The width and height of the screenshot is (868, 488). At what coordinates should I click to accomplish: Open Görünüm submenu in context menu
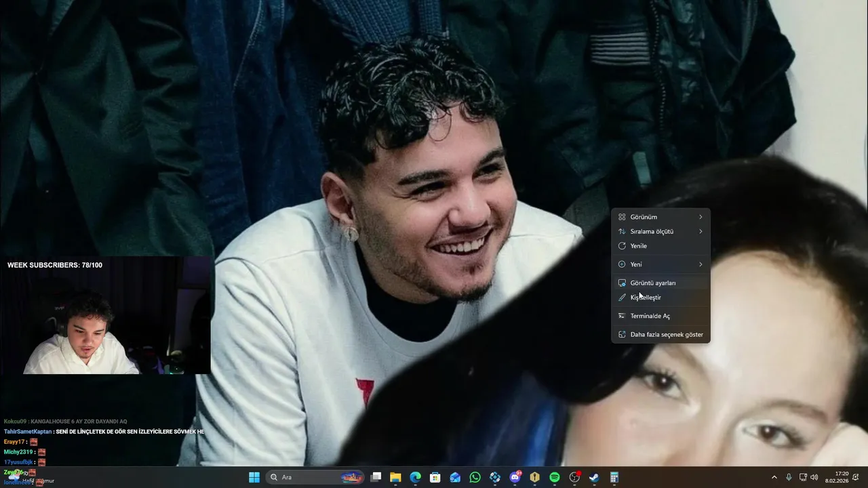(x=660, y=217)
